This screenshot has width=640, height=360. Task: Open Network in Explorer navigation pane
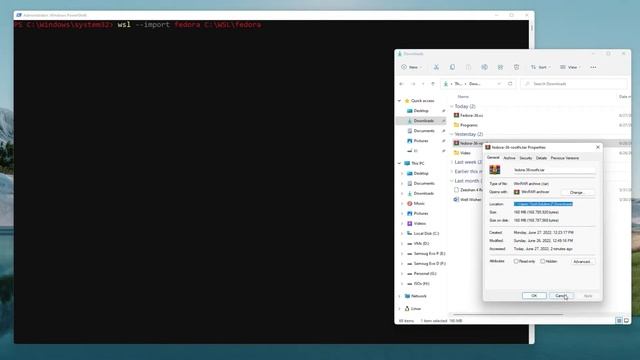pyautogui.click(x=418, y=296)
